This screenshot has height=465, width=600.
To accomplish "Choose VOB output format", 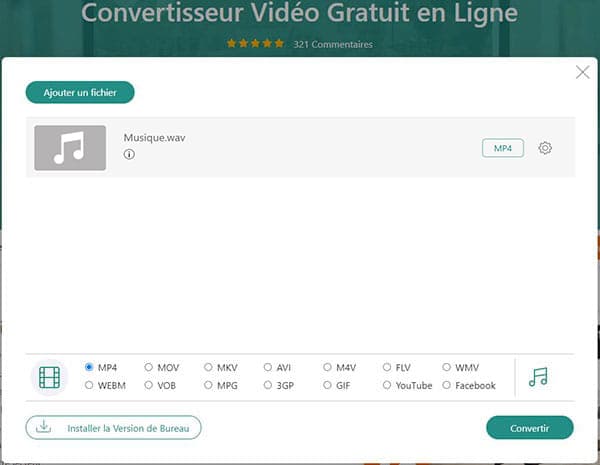I will point(148,385).
